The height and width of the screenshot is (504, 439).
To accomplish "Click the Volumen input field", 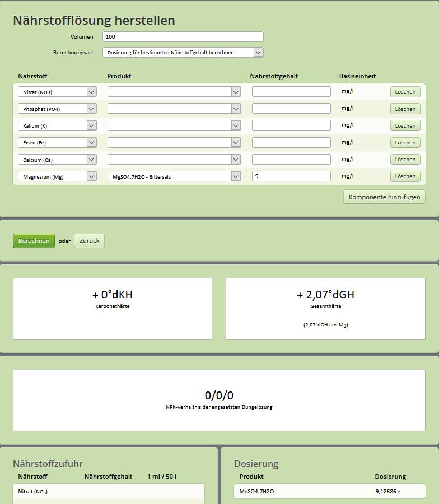I will (x=183, y=36).
